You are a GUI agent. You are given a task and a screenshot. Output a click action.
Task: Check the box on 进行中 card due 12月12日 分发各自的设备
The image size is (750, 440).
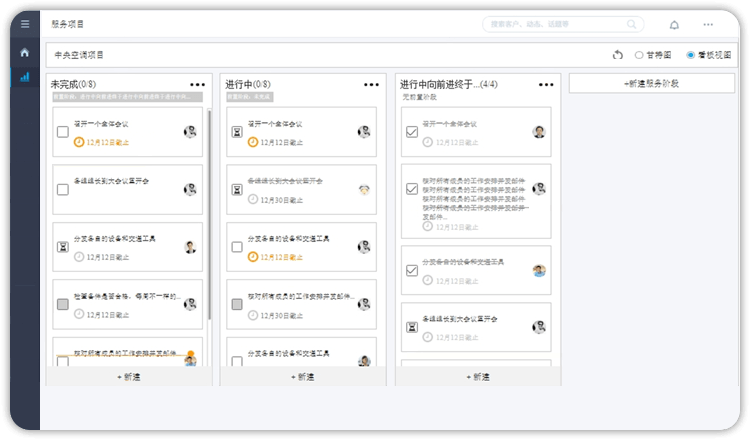click(237, 247)
